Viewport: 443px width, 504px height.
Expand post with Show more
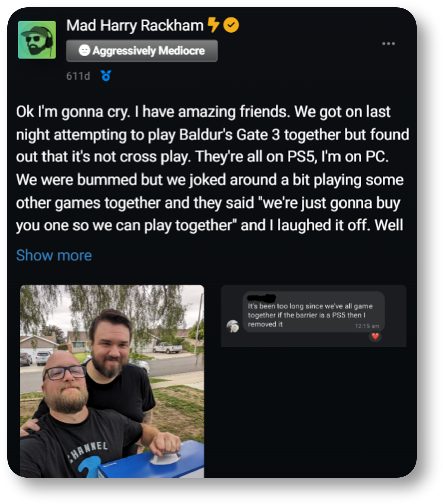54,255
